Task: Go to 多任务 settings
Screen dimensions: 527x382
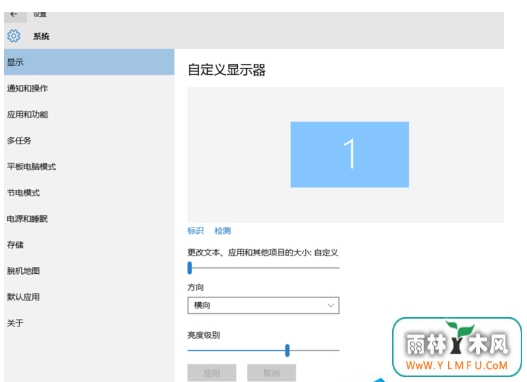Action: tap(89, 140)
